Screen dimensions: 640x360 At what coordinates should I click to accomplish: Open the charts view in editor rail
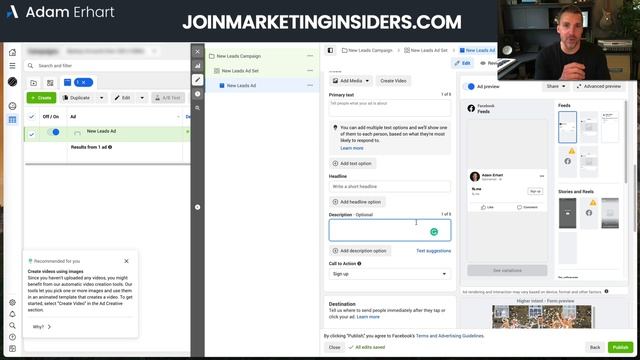pos(198,66)
